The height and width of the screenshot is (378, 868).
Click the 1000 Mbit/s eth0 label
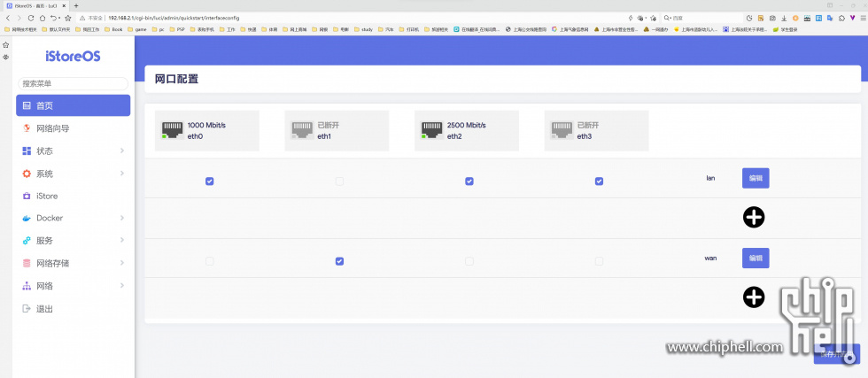point(206,125)
